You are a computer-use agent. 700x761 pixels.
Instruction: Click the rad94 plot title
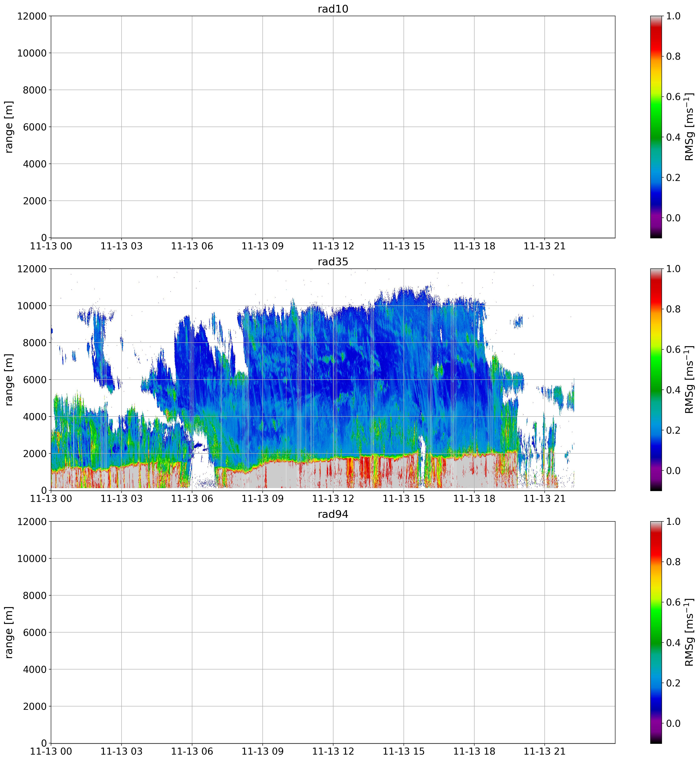(333, 514)
